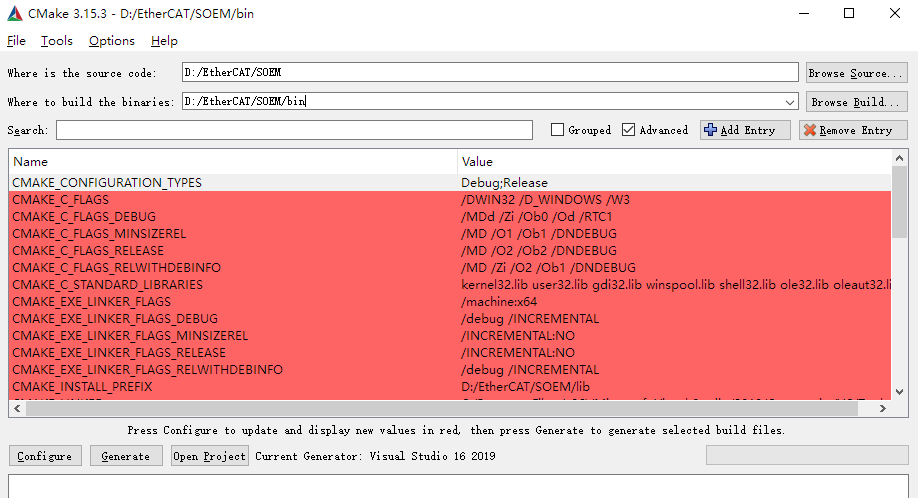
Task: Open the File menu
Action: 16,41
